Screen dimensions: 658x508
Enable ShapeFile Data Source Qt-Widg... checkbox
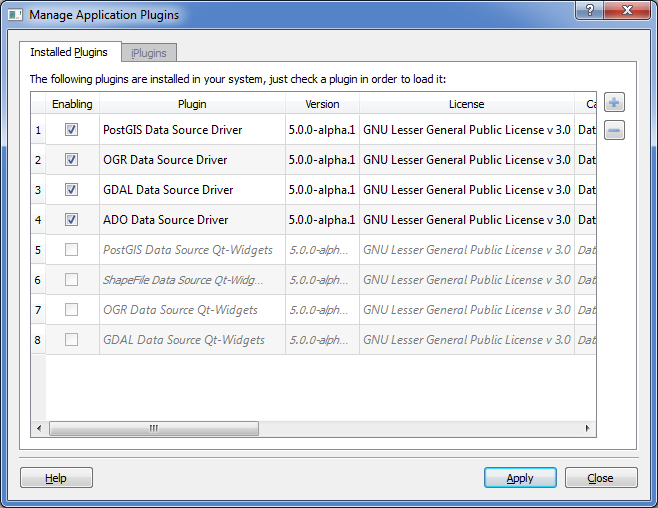[71, 279]
